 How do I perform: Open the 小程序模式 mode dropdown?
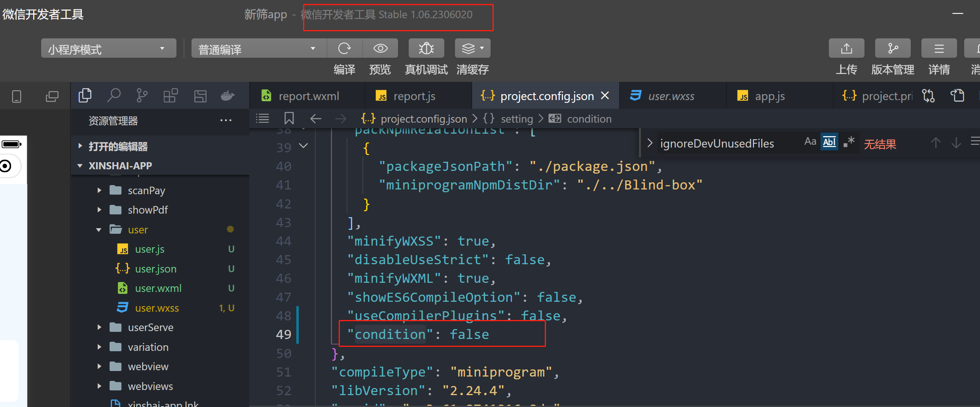tap(109, 49)
